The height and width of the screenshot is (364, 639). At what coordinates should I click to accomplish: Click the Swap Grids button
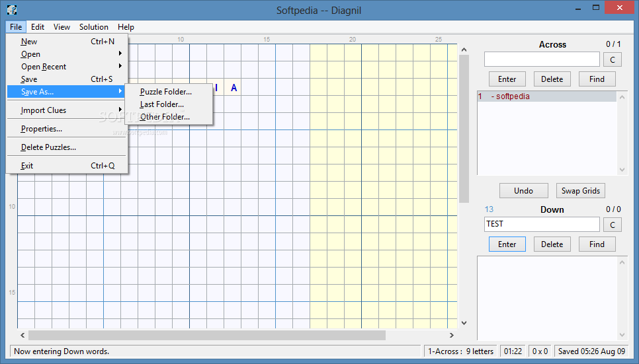click(581, 191)
